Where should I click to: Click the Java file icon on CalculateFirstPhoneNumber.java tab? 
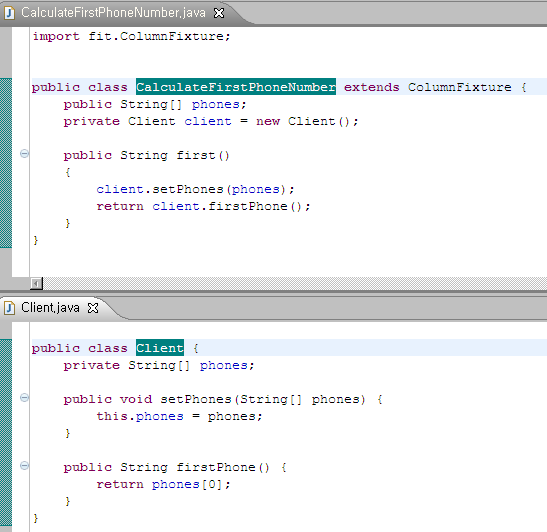pyautogui.click(x=9, y=13)
